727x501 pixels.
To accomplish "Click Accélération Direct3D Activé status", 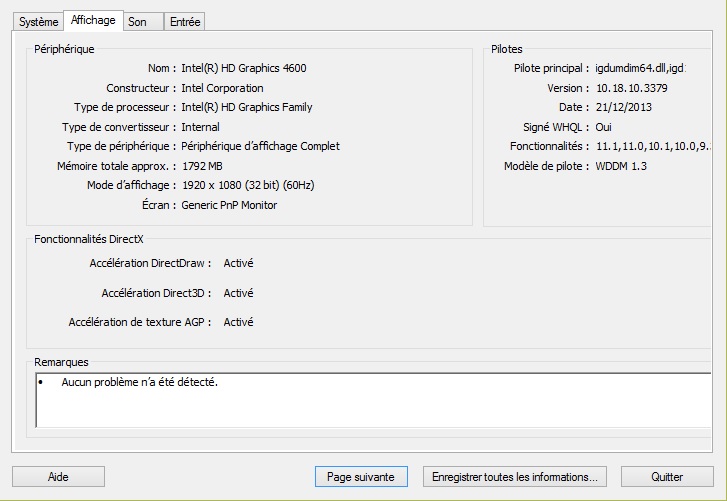I will pos(238,293).
